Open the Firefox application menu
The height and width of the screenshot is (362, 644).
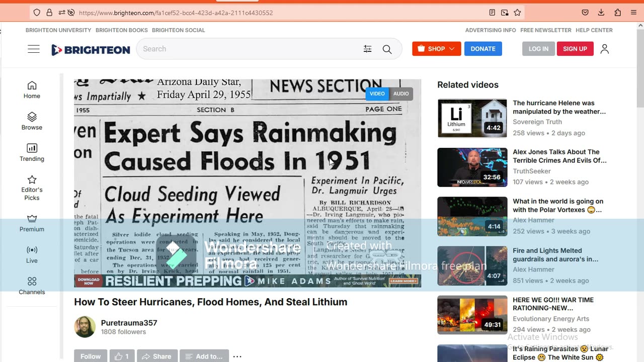(633, 13)
